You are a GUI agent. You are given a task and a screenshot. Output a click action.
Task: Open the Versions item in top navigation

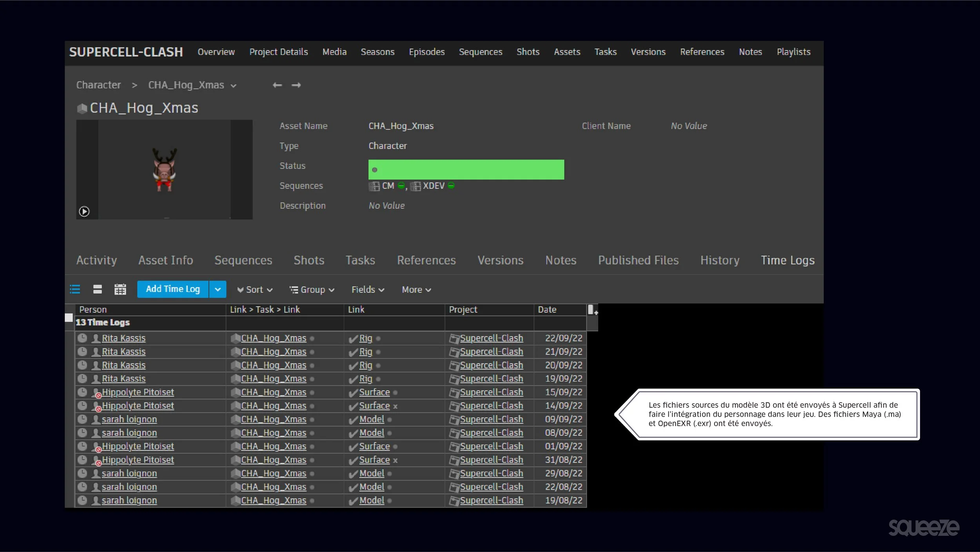[648, 52]
